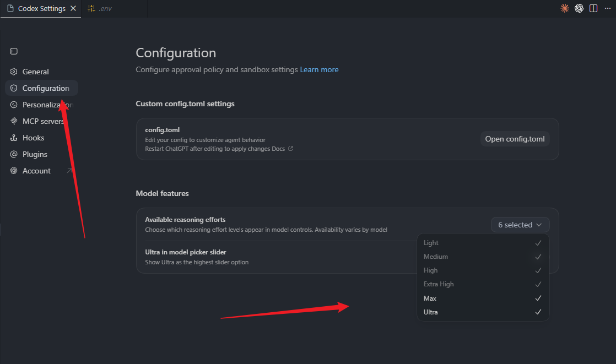Click the Codex Settings file icon
616x364 pixels.
(x=10, y=8)
